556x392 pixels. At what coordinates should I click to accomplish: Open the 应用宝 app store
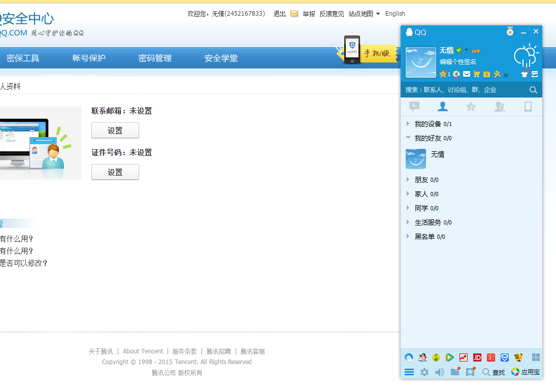(x=526, y=372)
